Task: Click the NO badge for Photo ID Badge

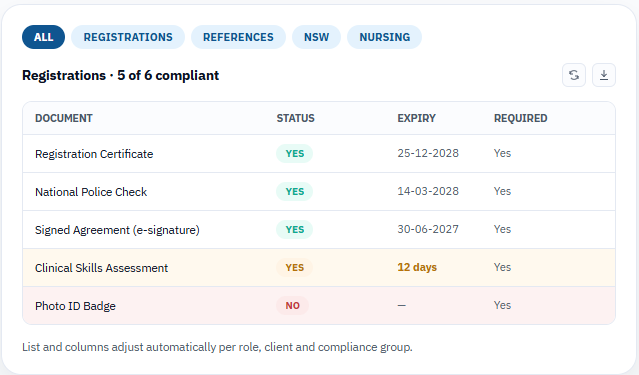Action: tap(293, 305)
